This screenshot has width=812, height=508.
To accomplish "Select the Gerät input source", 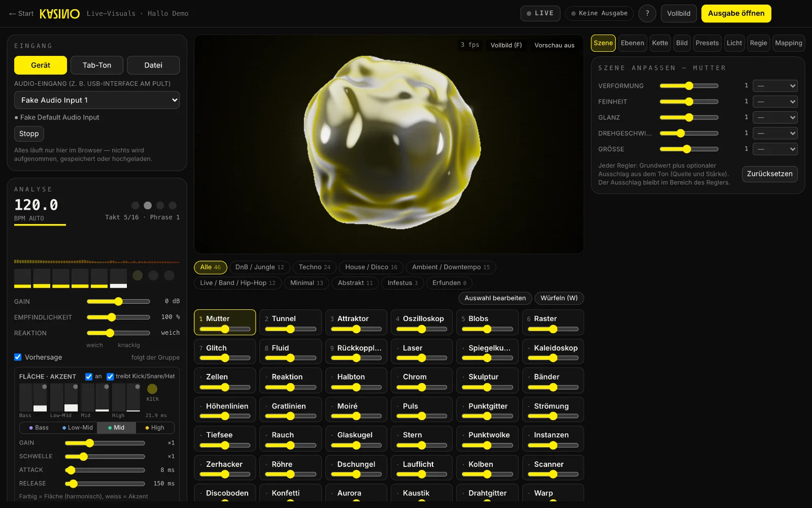I will click(41, 65).
